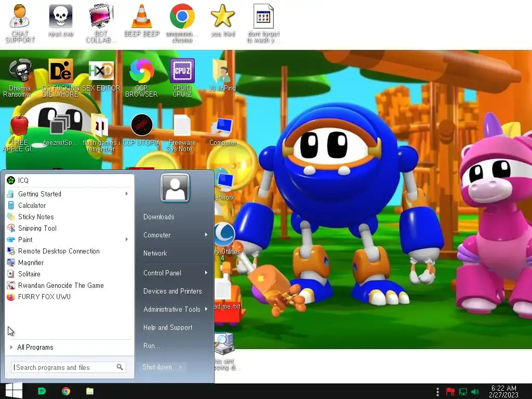Open the CPUID CPU-Z desktop icon
The image size is (532, 399).
point(182,77)
